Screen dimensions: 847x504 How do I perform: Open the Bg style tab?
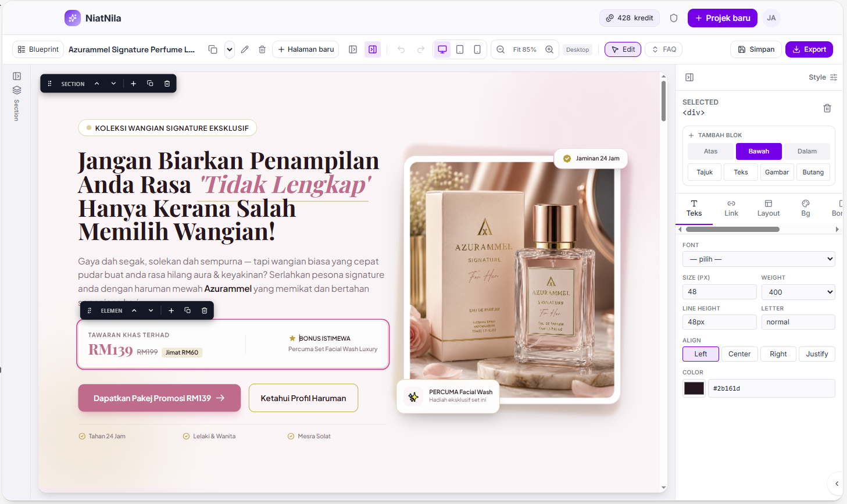[x=806, y=208]
